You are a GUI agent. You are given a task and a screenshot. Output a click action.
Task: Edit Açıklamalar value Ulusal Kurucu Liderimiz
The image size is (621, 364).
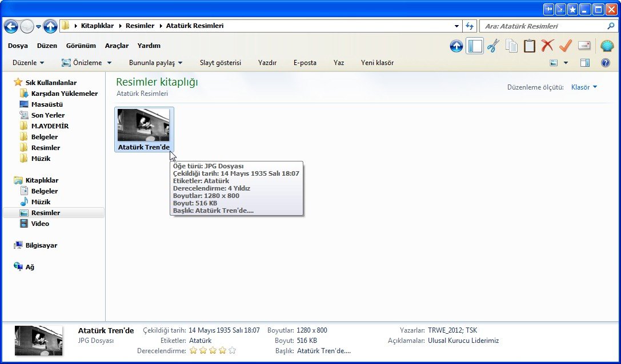click(x=463, y=341)
